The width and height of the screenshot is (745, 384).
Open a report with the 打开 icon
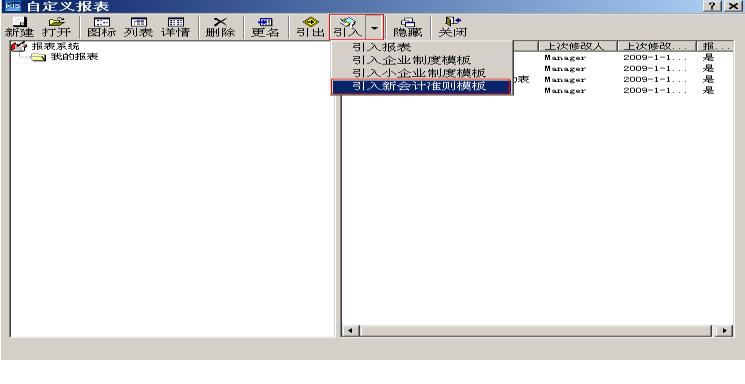pos(56,27)
